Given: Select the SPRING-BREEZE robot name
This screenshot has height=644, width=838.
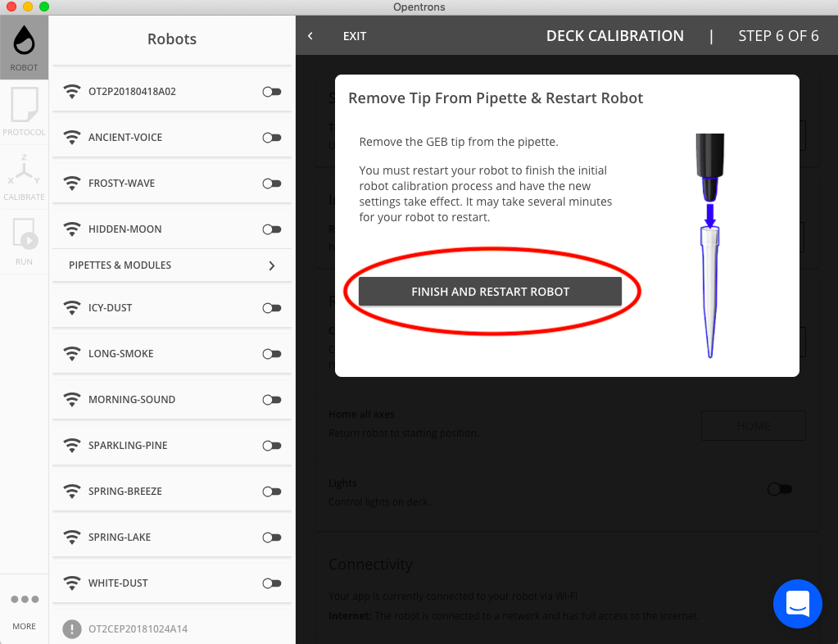Looking at the screenshot, I should [x=125, y=492].
